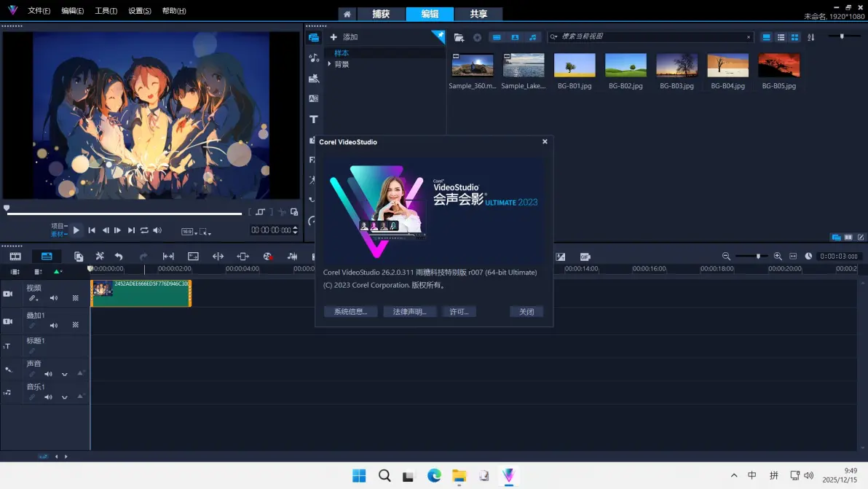Mute the 视频 track audio
868x489 pixels.
[x=54, y=298]
